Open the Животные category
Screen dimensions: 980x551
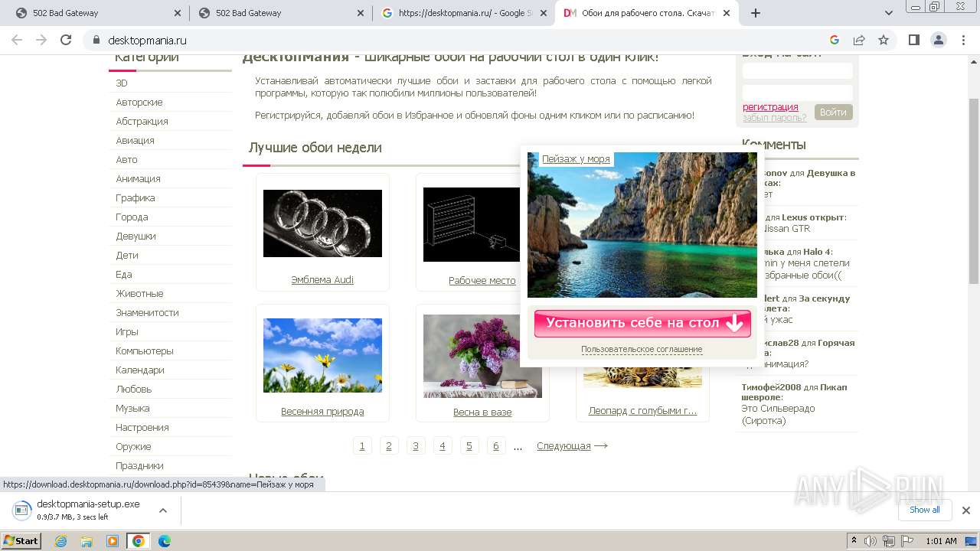(139, 293)
